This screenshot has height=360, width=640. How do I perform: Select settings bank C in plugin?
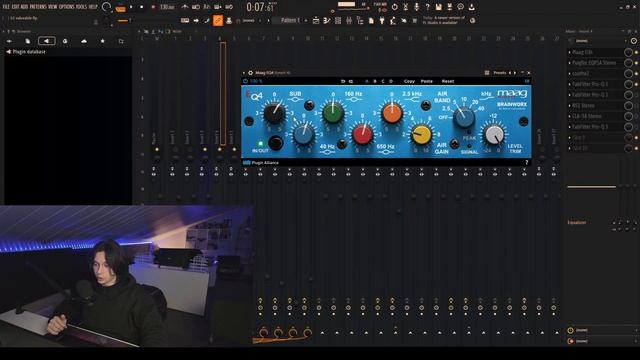tap(382, 81)
